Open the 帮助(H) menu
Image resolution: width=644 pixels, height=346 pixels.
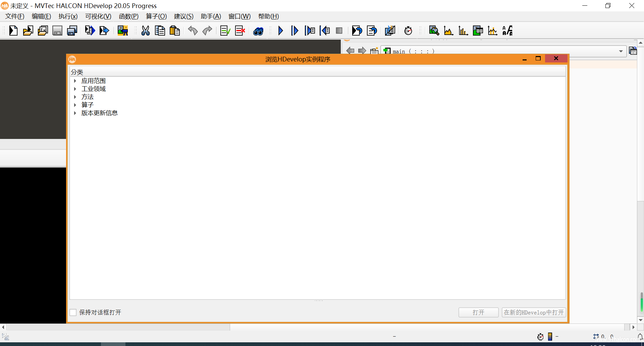268,16
